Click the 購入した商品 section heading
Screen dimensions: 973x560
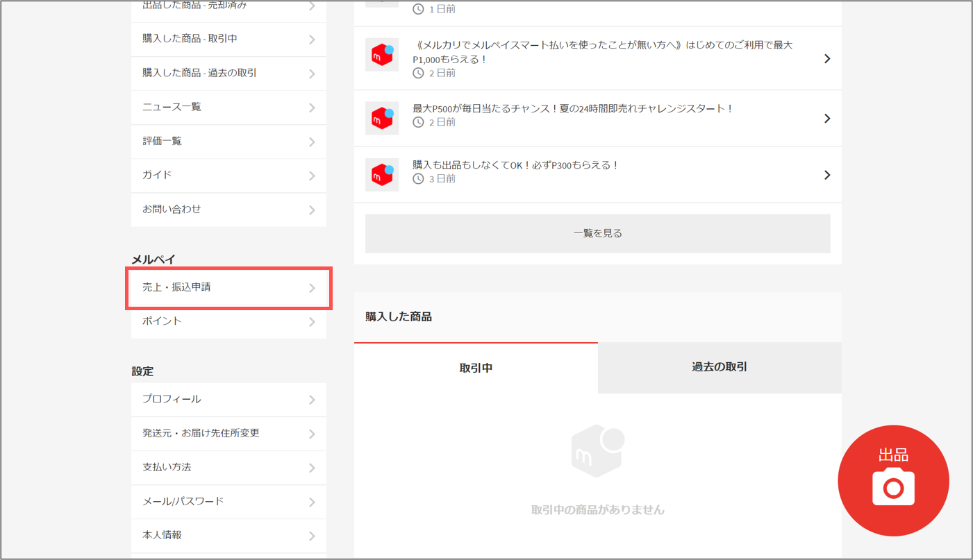(399, 316)
